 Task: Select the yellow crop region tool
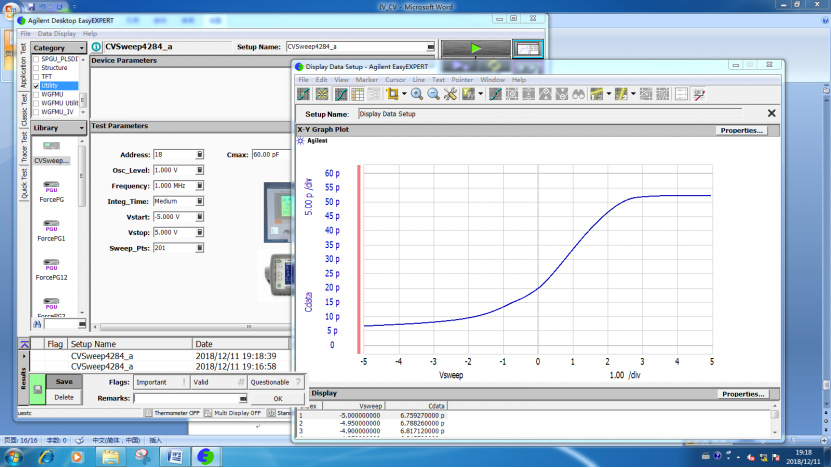pos(392,94)
